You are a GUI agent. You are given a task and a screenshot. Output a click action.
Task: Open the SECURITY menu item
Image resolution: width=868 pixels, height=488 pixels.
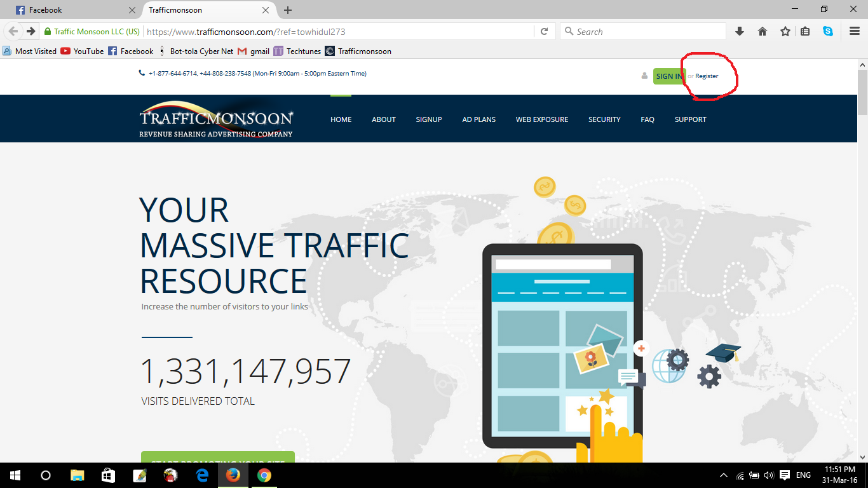[604, 119]
